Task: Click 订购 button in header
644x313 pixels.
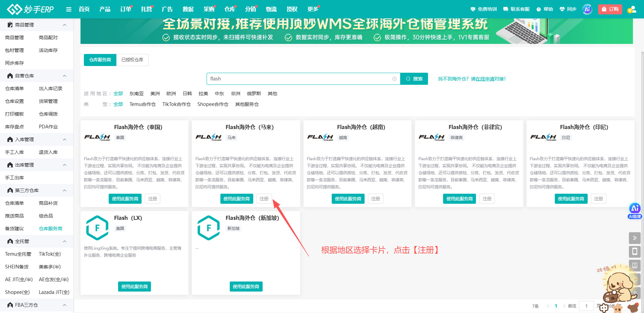Action: tap(610, 9)
